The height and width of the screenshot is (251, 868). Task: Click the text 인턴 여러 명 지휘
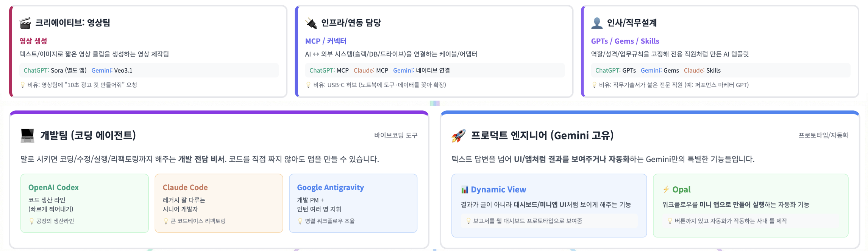[319, 209]
